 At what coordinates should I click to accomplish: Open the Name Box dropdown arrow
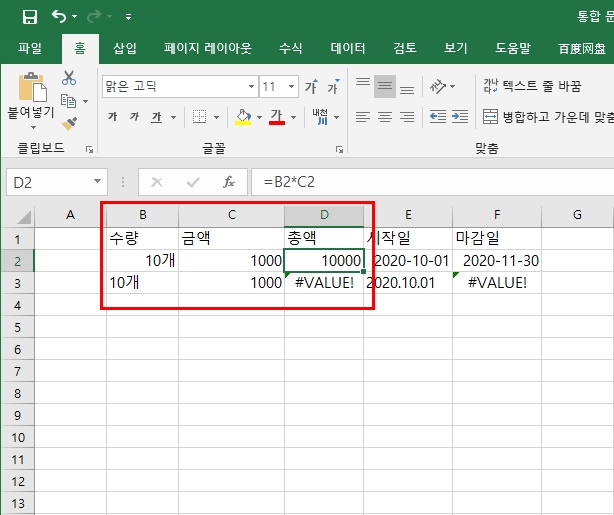pyautogui.click(x=97, y=181)
